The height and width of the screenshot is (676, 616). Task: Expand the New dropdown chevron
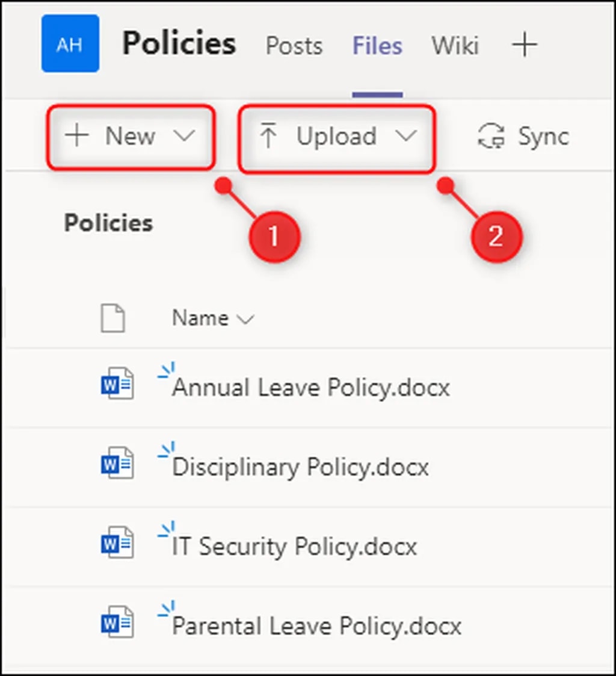(185, 137)
